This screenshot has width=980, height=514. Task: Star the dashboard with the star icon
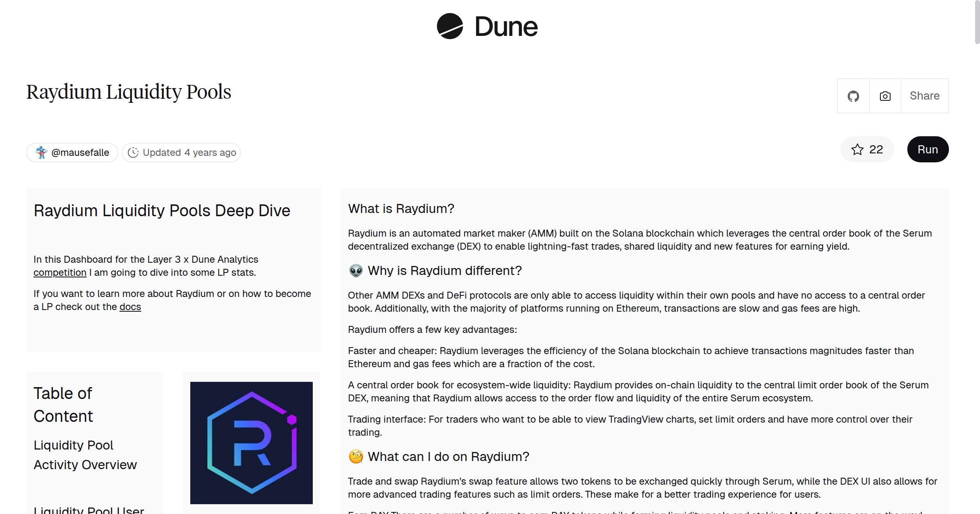click(x=858, y=149)
